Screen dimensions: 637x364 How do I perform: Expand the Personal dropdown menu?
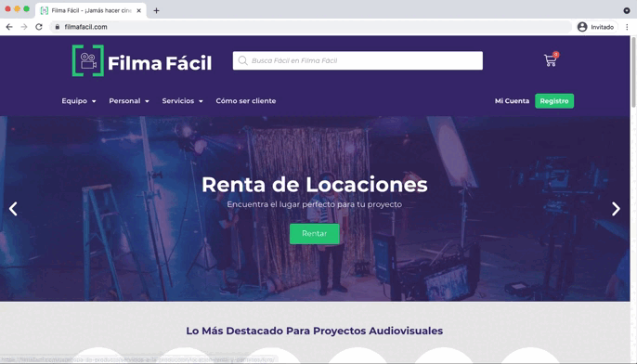click(x=129, y=100)
